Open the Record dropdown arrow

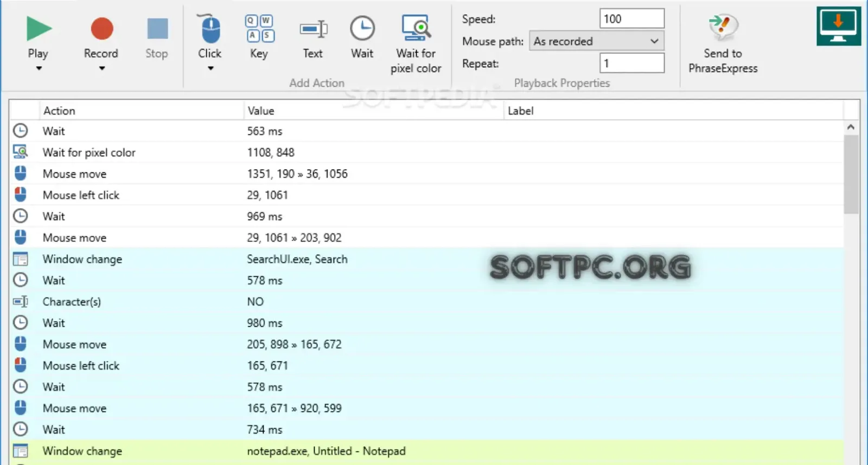point(101,68)
